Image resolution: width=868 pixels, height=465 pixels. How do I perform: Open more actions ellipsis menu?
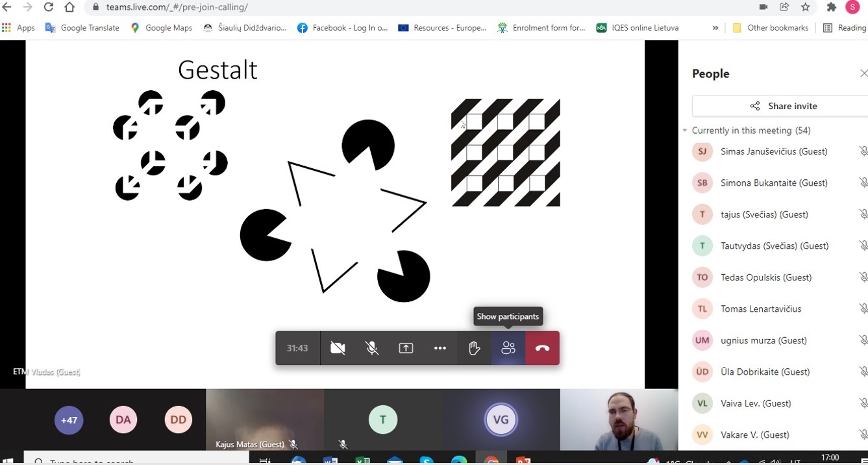pyautogui.click(x=440, y=348)
